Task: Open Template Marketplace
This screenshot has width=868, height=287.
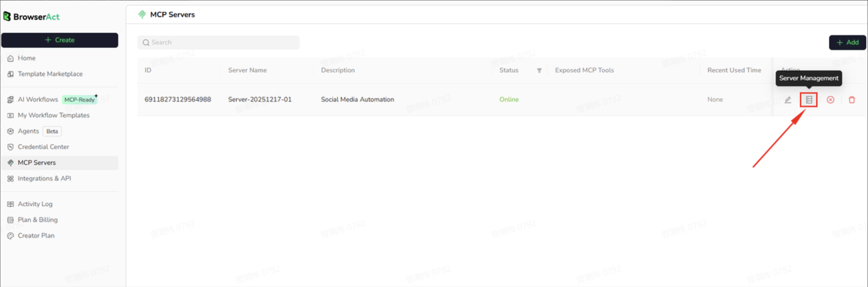Action: tap(50, 74)
